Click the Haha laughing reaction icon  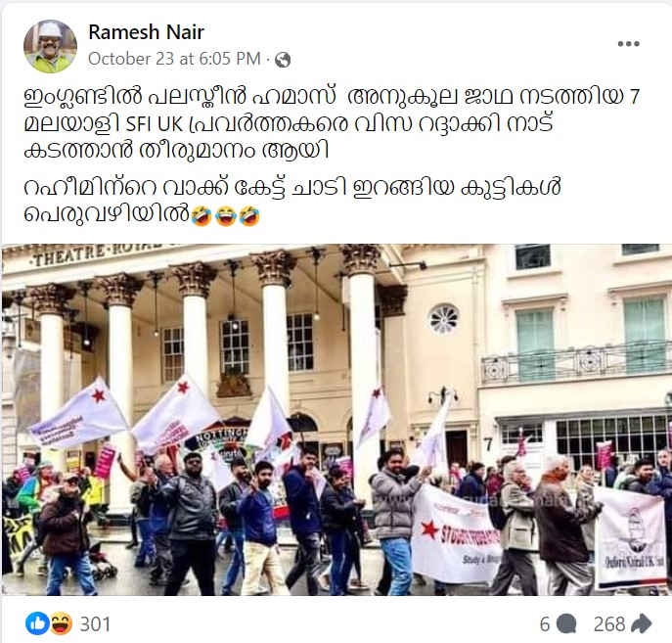(x=61, y=623)
